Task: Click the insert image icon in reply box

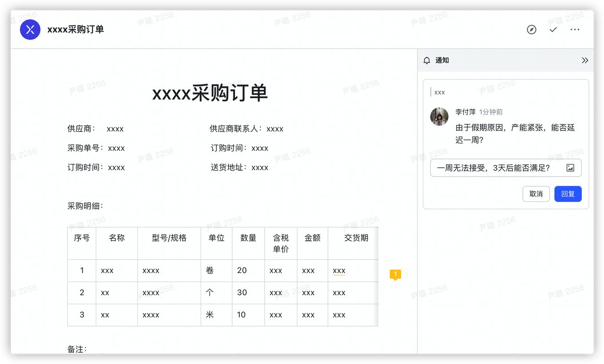Action: (570, 168)
